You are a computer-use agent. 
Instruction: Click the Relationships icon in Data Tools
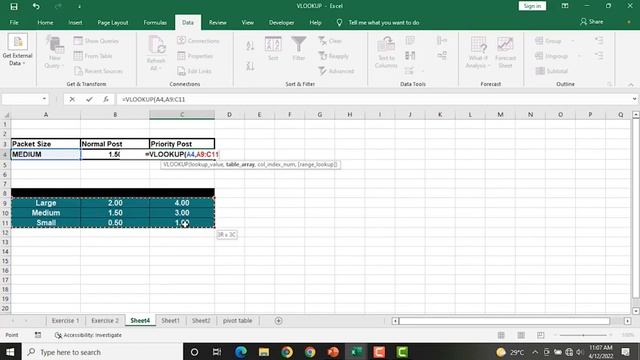(x=442, y=56)
